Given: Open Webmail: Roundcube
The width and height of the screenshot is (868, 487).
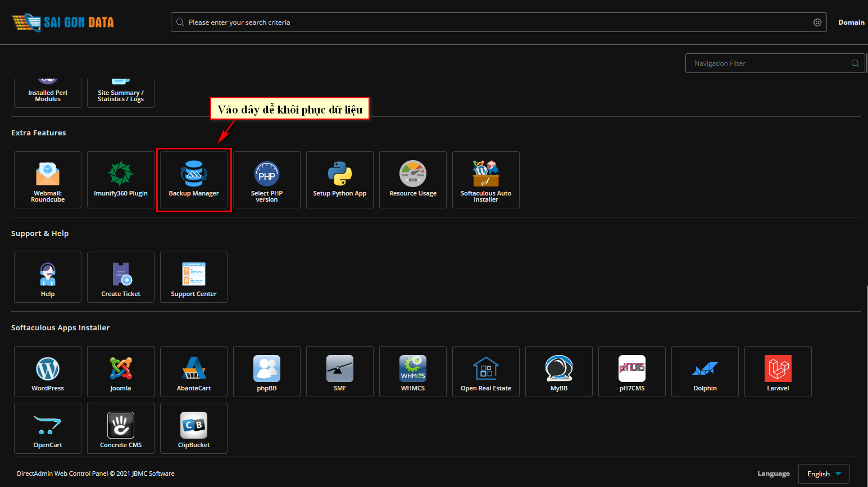Looking at the screenshot, I should pos(48,180).
